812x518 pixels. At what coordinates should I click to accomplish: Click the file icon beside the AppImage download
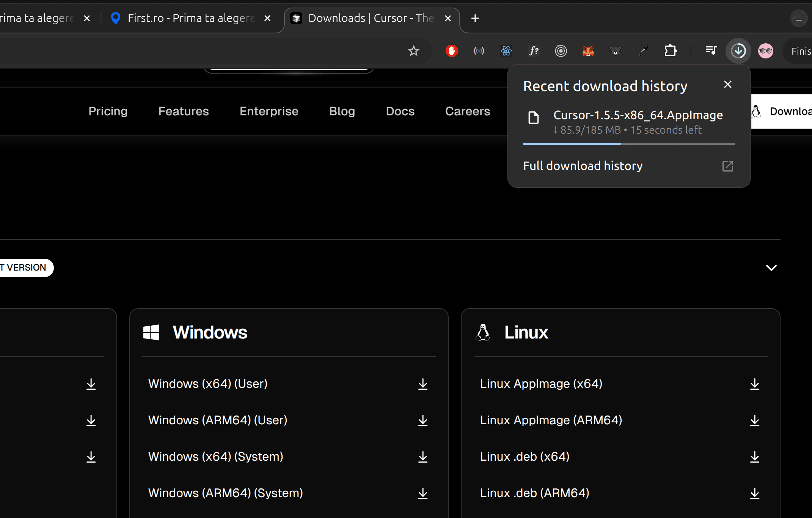(x=534, y=118)
